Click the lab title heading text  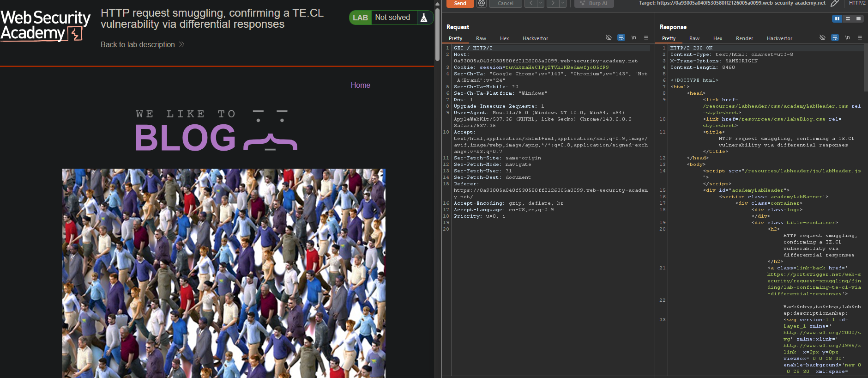pos(212,18)
